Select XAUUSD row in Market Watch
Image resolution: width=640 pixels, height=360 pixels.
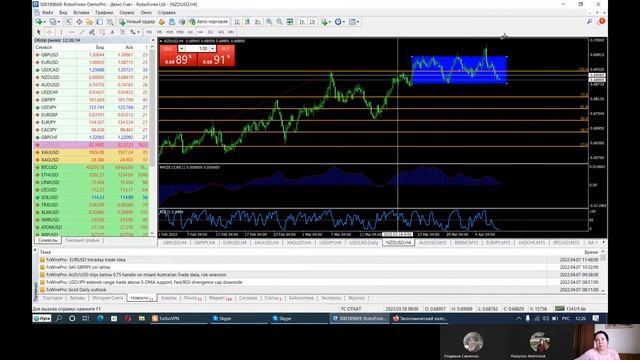92,152
